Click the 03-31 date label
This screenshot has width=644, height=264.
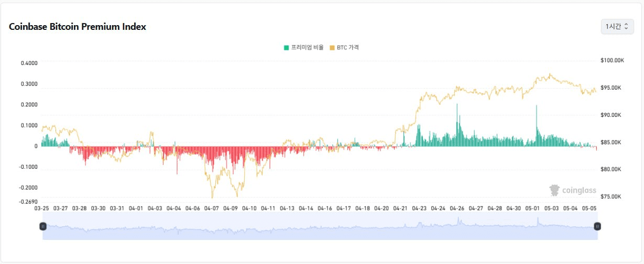(117, 208)
